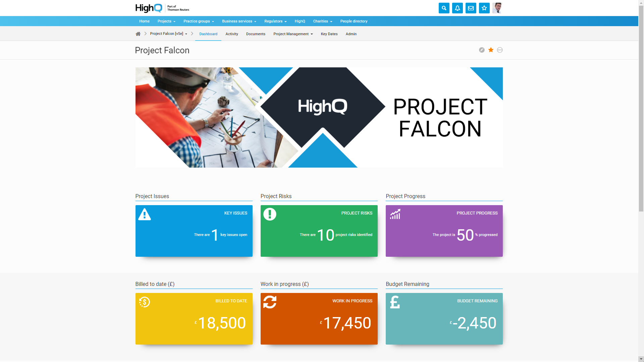644x362 pixels.
Task: Click the dollar/billing icon in Billed to Date
Action: [144, 301]
